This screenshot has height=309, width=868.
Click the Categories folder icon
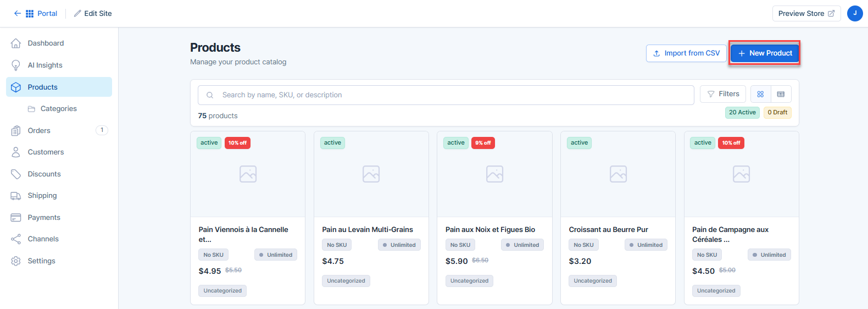coord(32,109)
